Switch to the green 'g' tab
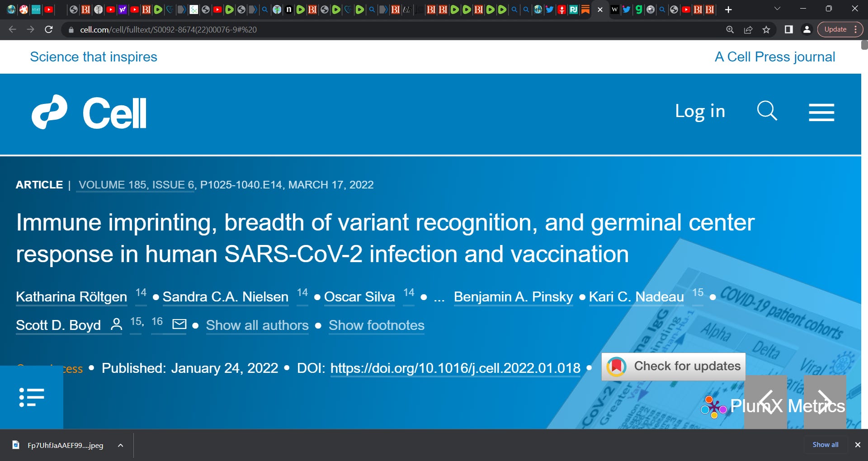 click(638, 9)
